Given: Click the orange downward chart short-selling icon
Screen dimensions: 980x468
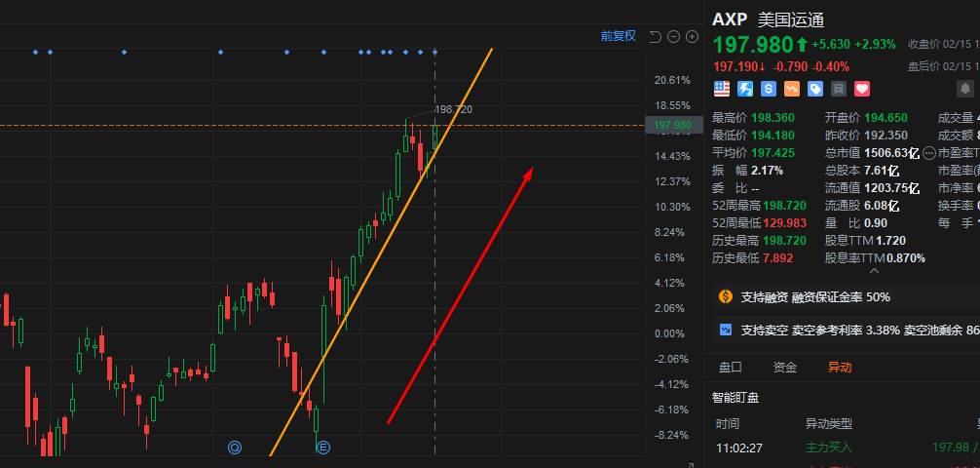Looking at the screenshot, I should [792, 89].
